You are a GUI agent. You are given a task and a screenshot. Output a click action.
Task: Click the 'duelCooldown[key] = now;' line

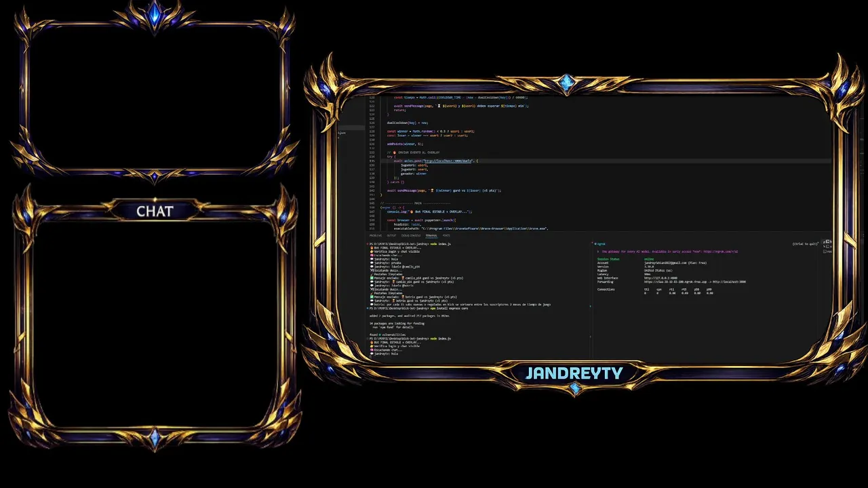tap(408, 123)
